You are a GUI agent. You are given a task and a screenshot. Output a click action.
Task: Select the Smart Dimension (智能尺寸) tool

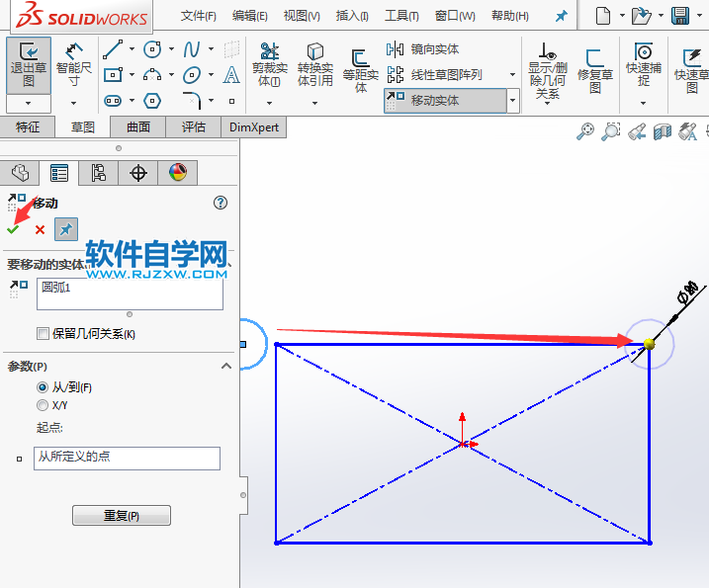coord(74,64)
